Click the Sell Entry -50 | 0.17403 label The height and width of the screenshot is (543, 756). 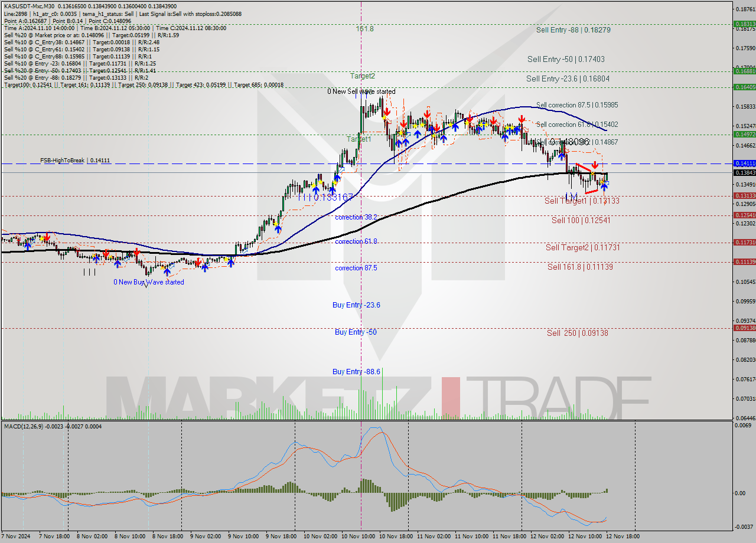click(566, 59)
